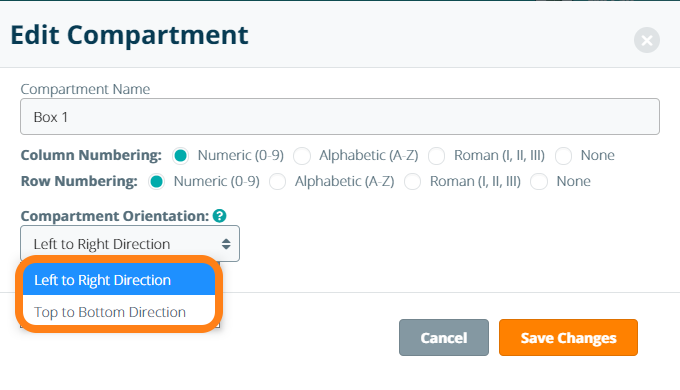The height and width of the screenshot is (390, 680).
Task: Set Column Numbering to None
Action: coord(563,155)
